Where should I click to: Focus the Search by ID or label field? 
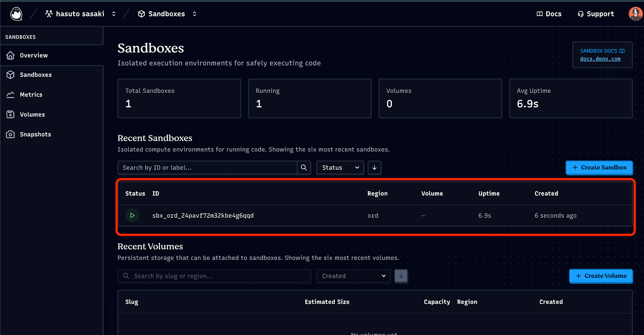point(208,168)
